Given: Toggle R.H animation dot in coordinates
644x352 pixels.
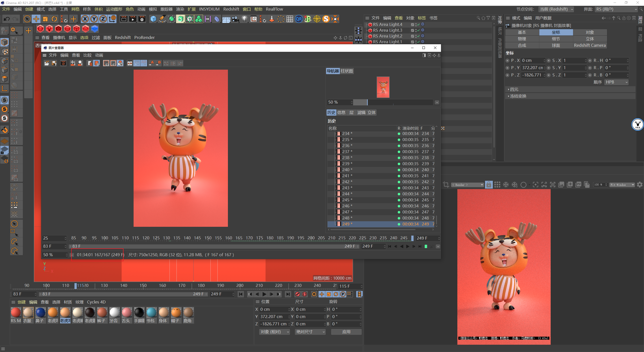Looking at the screenshot, I should point(590,61).
